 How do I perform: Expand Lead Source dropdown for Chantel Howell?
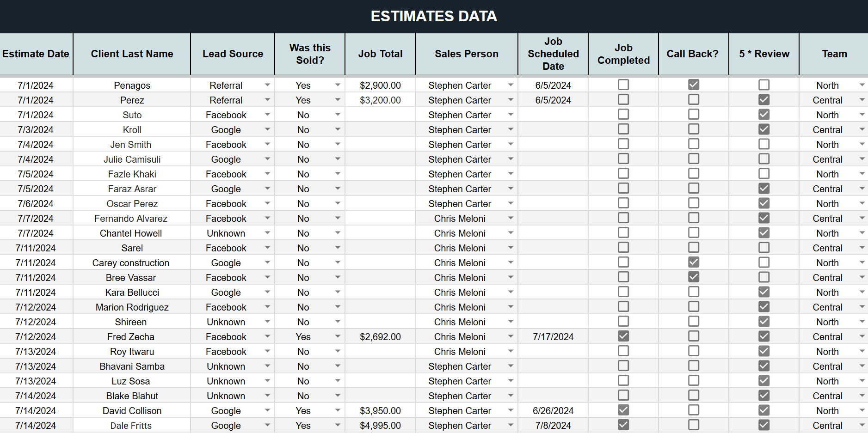coord(267,233)
